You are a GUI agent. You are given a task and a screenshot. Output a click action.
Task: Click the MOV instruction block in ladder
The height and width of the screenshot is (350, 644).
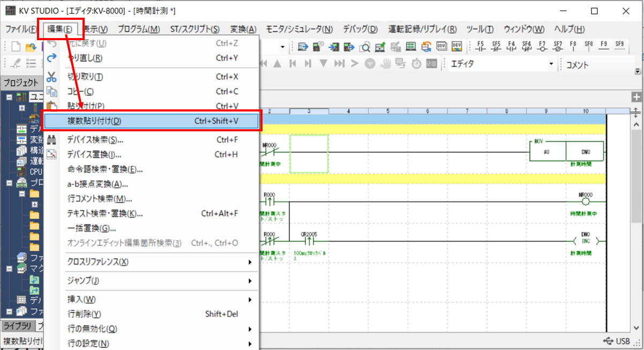[566, 152]
